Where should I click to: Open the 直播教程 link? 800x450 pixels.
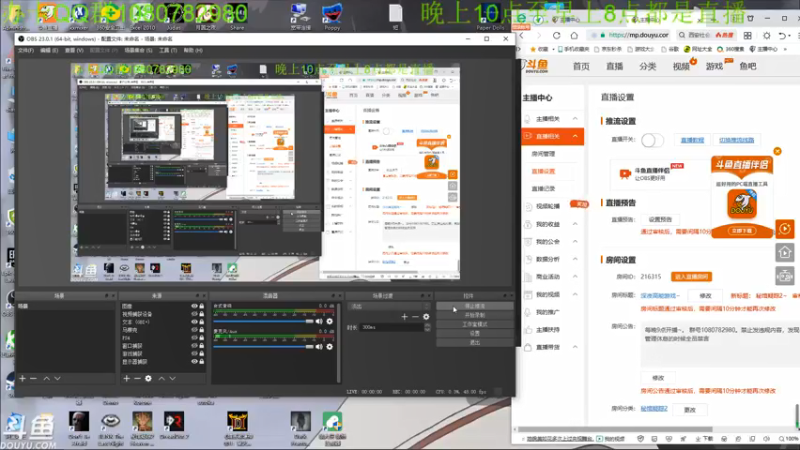pyautogui.click(x=692, y=140)
